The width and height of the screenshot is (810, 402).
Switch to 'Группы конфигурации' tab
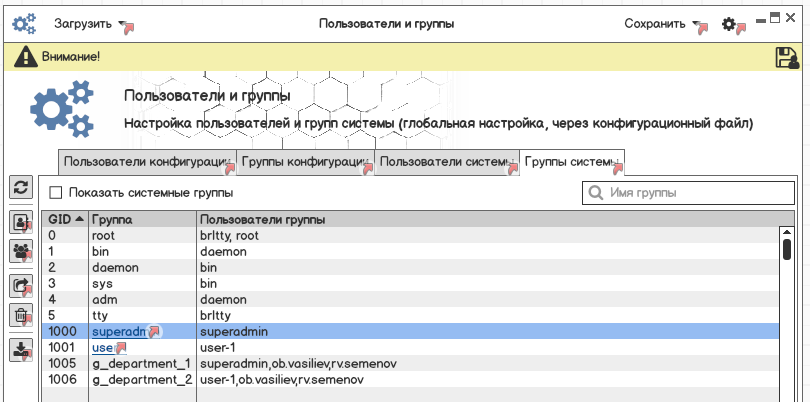tap(304, 161)
